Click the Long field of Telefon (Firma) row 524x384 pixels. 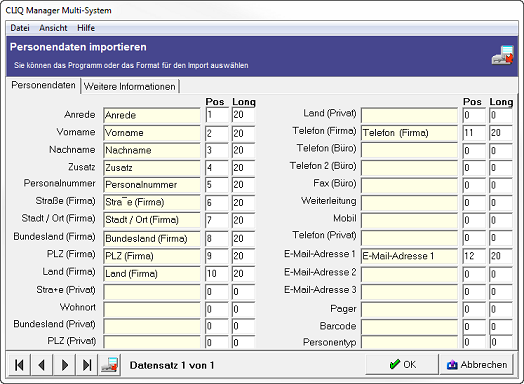pyautogui.click(x=501, y=133)
